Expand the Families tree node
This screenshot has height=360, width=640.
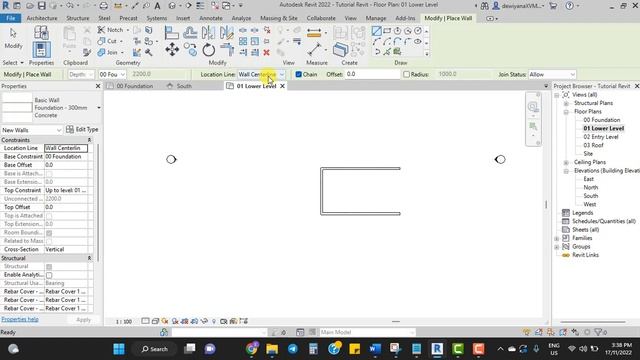pyautogui.click(x=557, y=238)
